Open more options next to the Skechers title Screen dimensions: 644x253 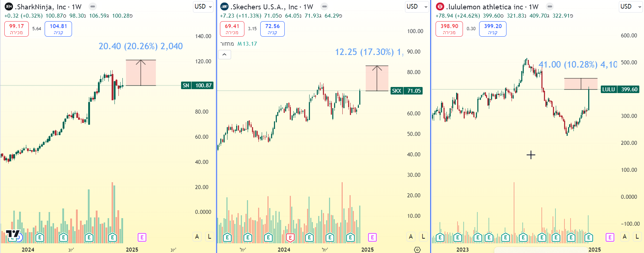point(325,6)
